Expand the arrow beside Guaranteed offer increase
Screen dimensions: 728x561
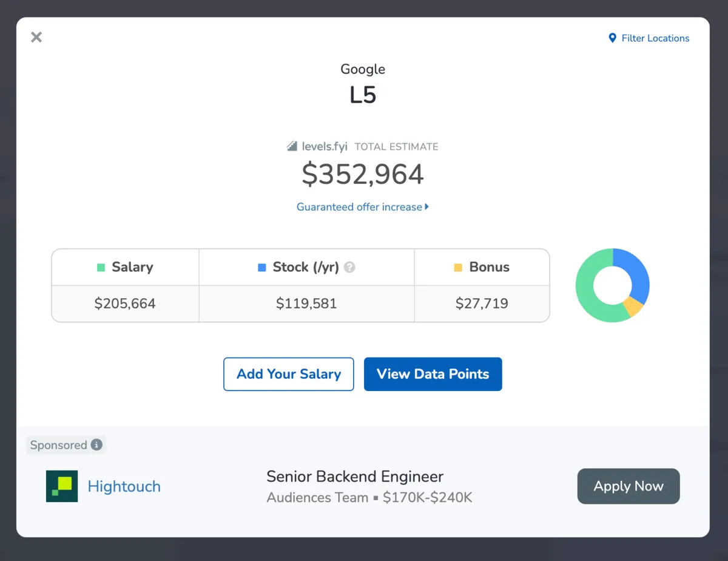(427, 207)
